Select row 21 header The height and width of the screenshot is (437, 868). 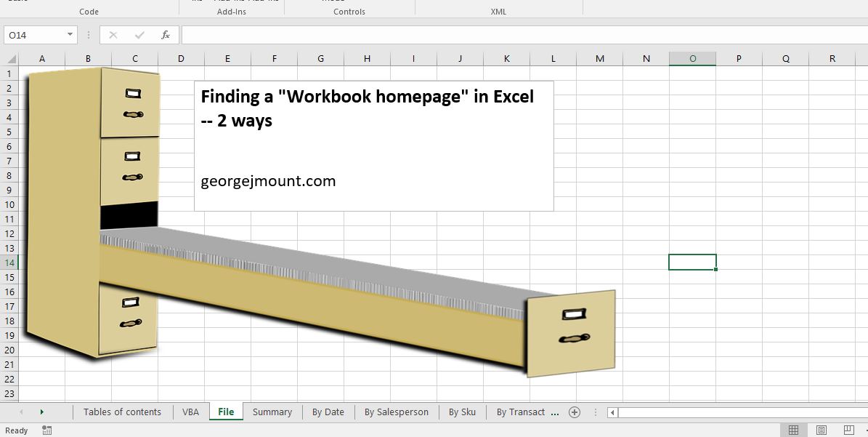[x=9, y=364]
